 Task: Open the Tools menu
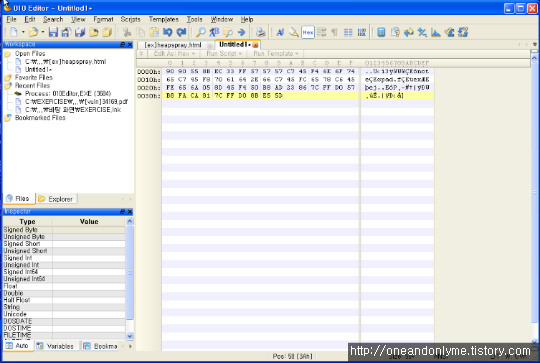(195, 19)
